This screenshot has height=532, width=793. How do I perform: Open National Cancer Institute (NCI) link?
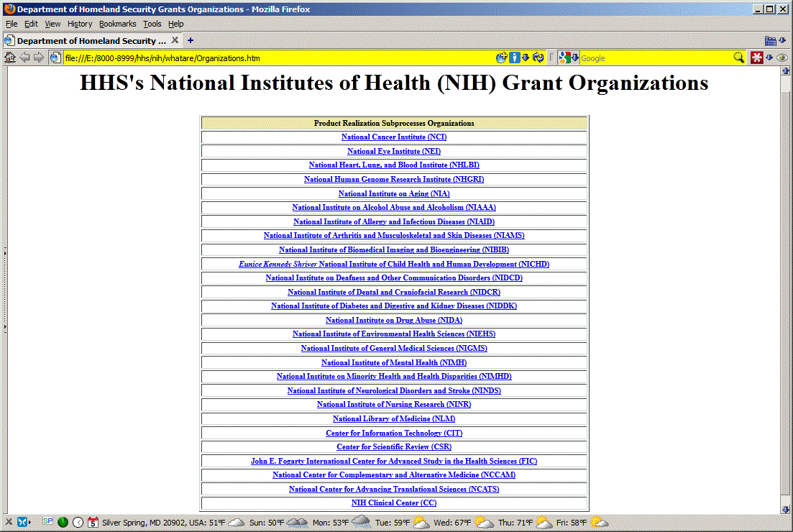click(x=394, y=137)
